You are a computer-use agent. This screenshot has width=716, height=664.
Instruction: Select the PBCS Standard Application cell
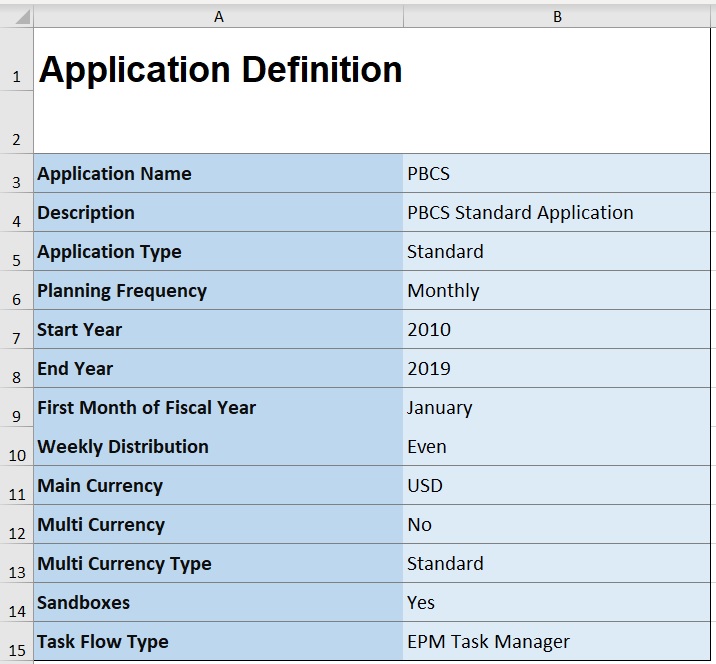[557, 212]
